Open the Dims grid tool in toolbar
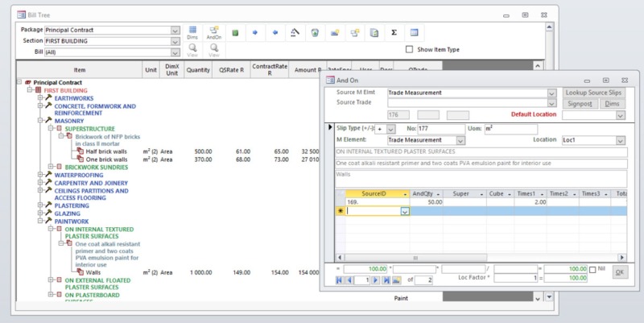This screenshot has height=323, width=644. 192,32
